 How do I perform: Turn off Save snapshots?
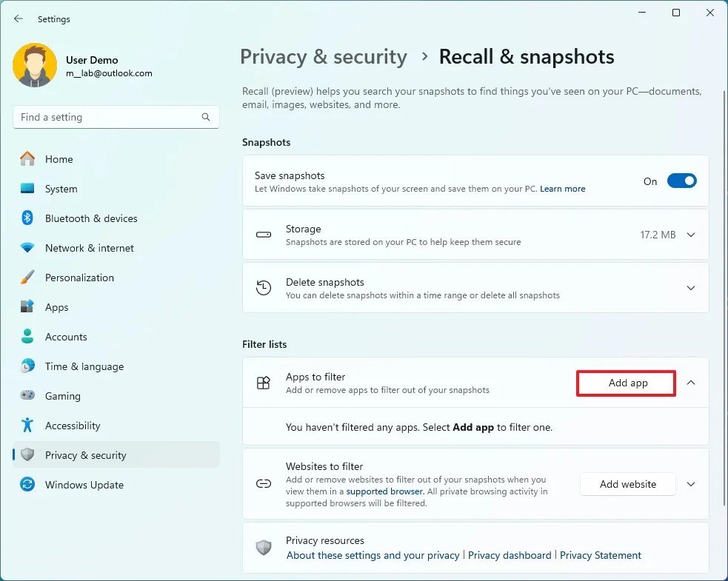tap(681, 180)
